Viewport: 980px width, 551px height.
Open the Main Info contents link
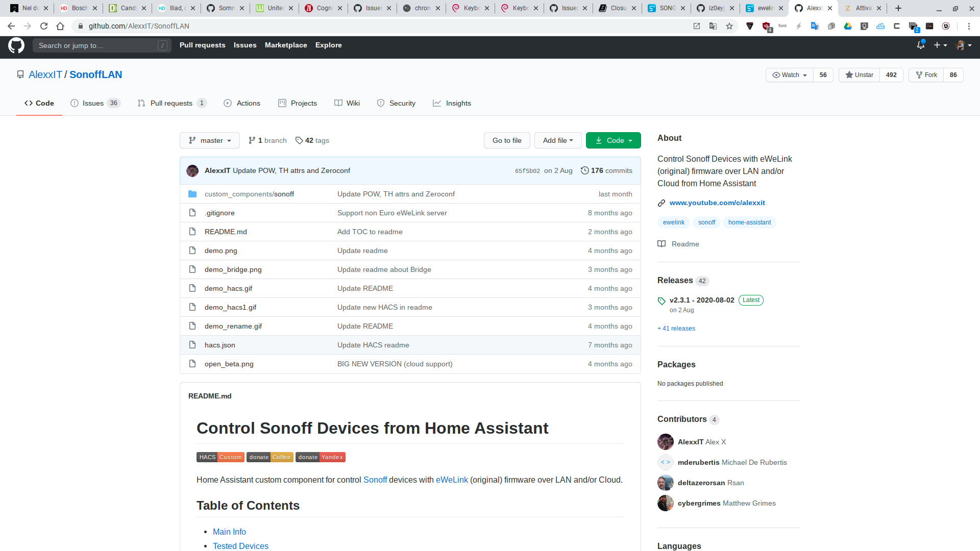229,532
